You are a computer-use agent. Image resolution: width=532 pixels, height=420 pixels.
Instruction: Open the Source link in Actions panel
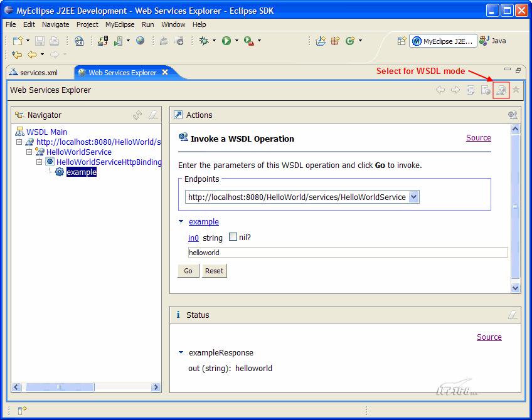pyautogui.click(x=479, y=137)
